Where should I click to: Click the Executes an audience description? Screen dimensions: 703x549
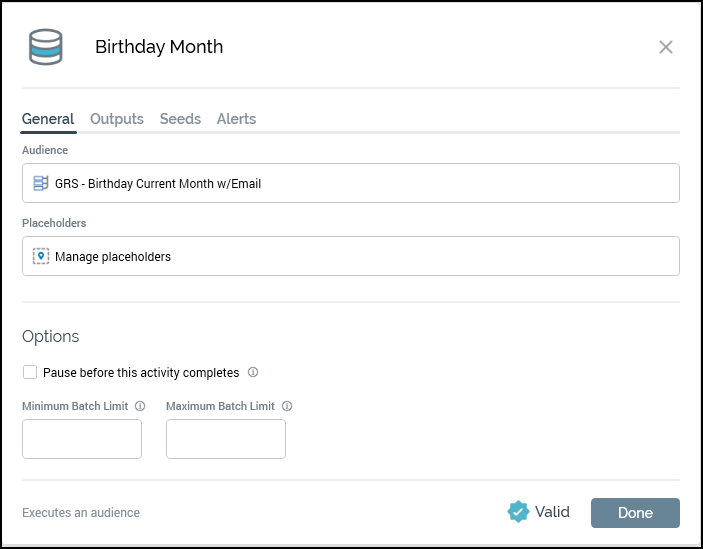coord(81,513)
